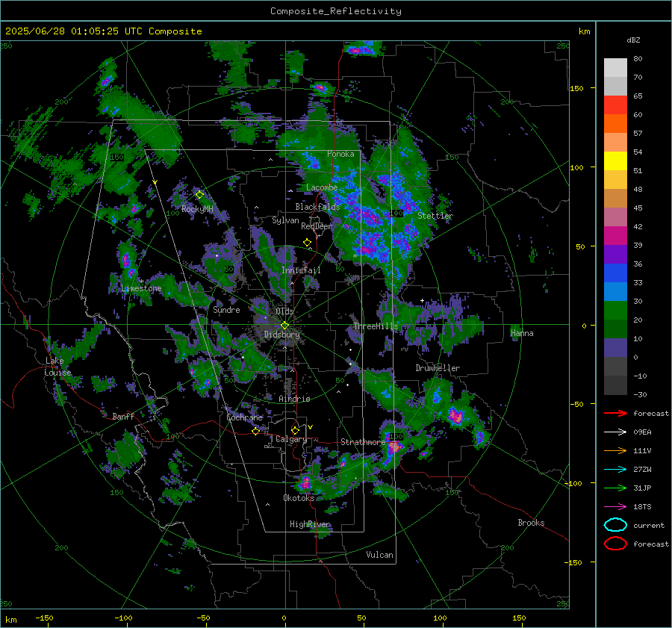This screenshot has width=672, height=628.
Task: Click the Lake Louise label
Action: pyautogui.click(x=57, y=367)
